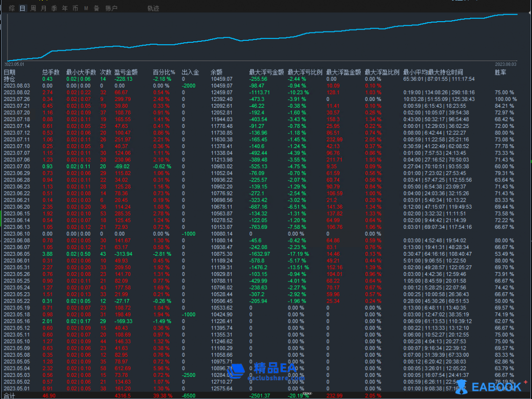
Task: Switch to the 周 (weekly) tab
Action: (33, 8)
